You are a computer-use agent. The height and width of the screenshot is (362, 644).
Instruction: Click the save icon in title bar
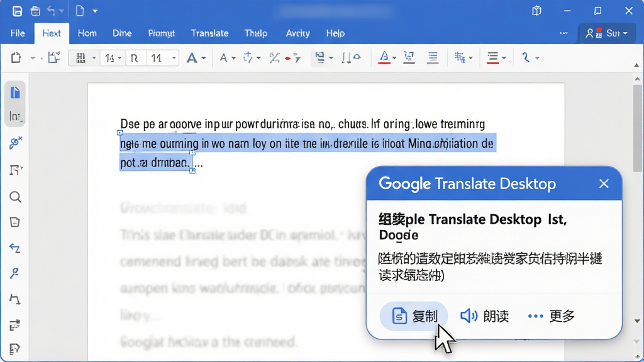click(17, 11)
